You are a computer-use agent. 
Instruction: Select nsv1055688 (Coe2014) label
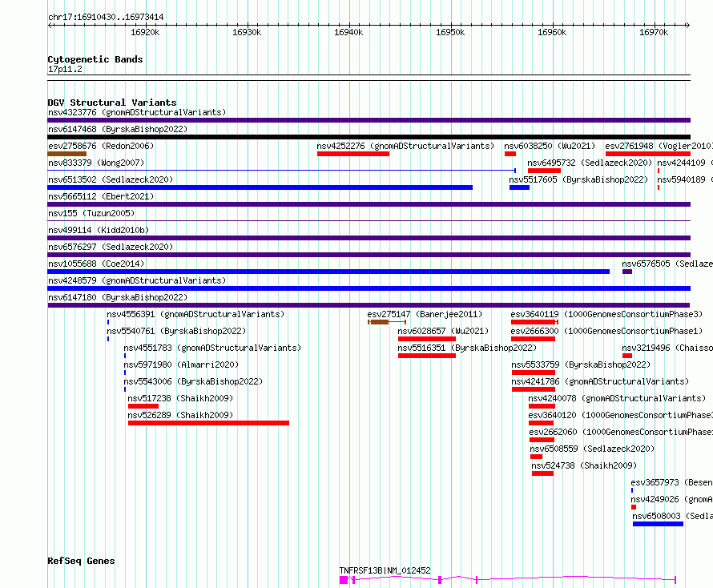pyautogui.click(x=96, y=264)
